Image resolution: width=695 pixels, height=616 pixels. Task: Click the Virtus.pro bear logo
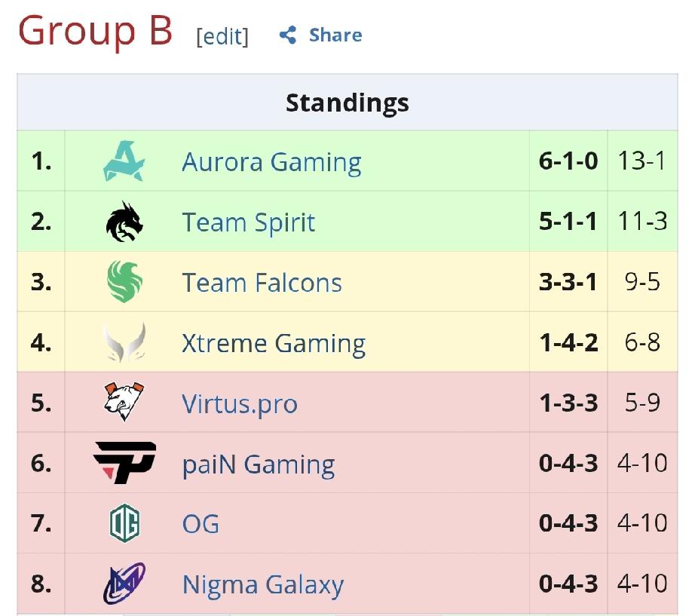(x=124, y=402)
